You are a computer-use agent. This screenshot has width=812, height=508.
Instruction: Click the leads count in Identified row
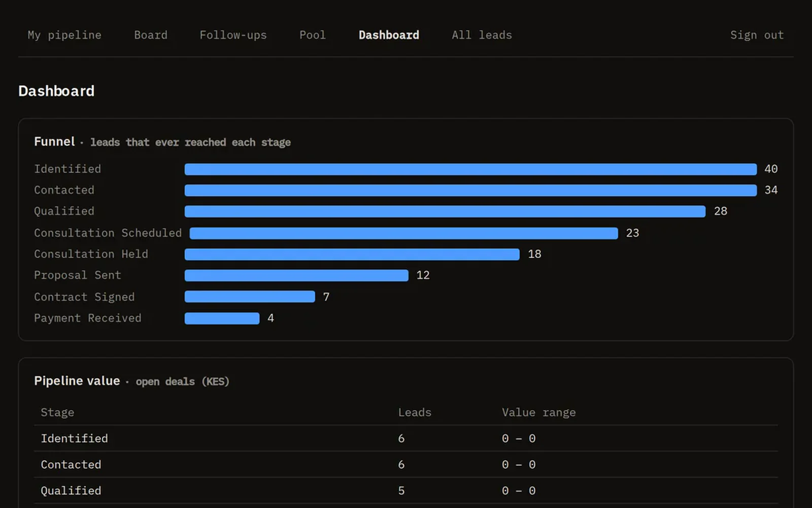pos(401,438)
